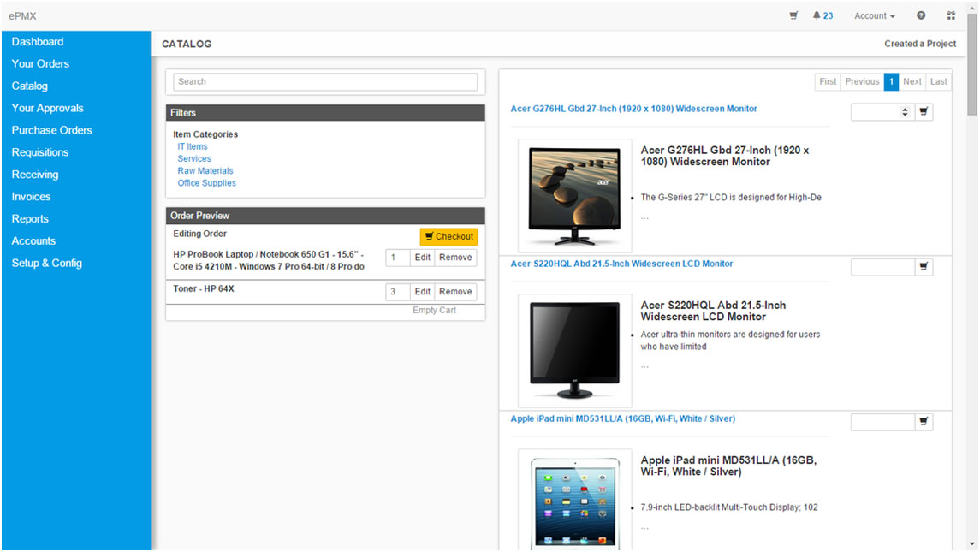The height and width of the screenshot is (552, 980).
Task: Add Apple iPad mini to cart
Action: click(924, 422)
